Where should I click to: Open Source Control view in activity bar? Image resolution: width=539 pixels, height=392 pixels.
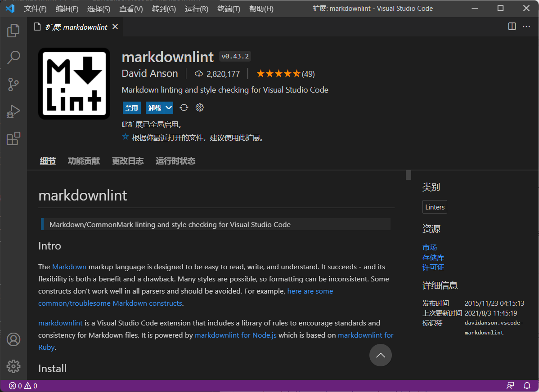pyautogui.click(x=13, y=85)
